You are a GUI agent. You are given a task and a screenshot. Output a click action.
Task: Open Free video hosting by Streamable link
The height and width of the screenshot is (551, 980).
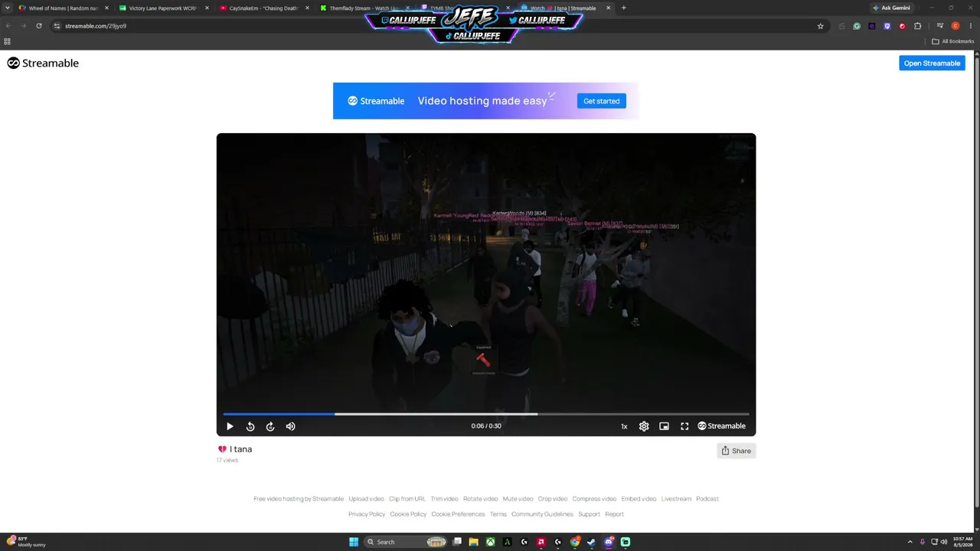coord(299,499)
